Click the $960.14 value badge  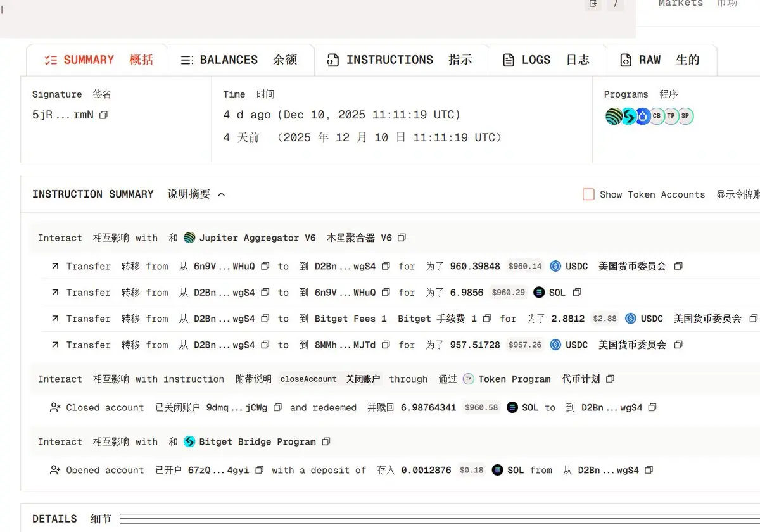(526, 267)
